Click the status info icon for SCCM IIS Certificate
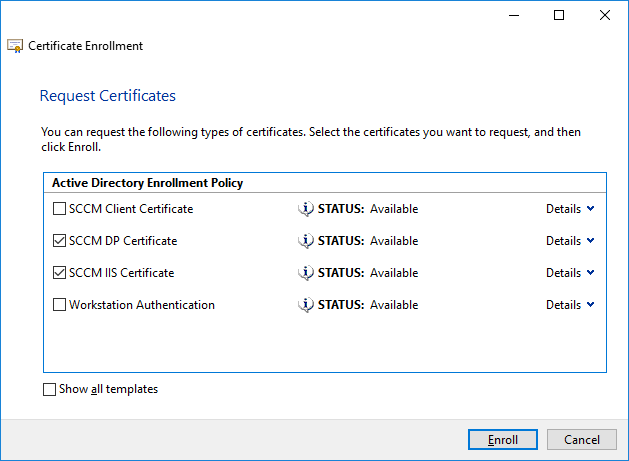The image size is (629, 461). point(306,273)
